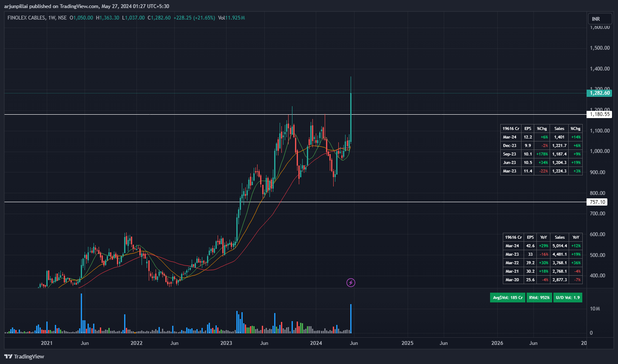Select the Mar-20 row in annual table
618x364 pixels.
click(x=542, y=279)
